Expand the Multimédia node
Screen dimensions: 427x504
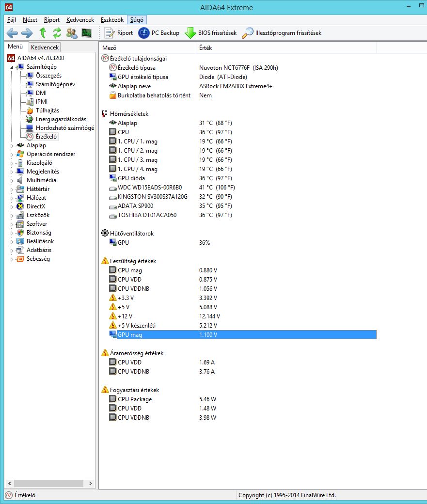[12, 180]
